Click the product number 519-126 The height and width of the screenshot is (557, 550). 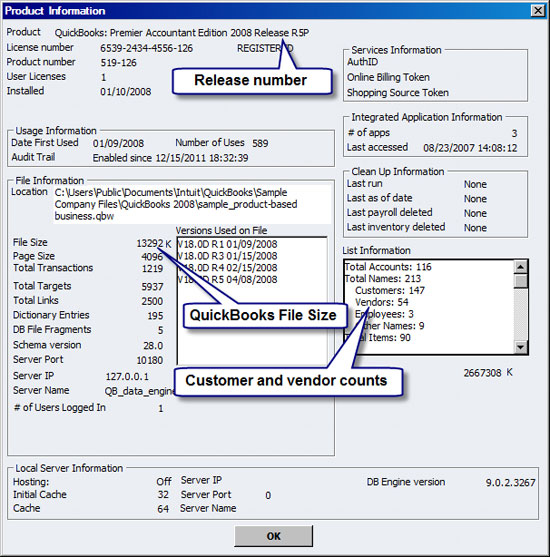(118, 63)
